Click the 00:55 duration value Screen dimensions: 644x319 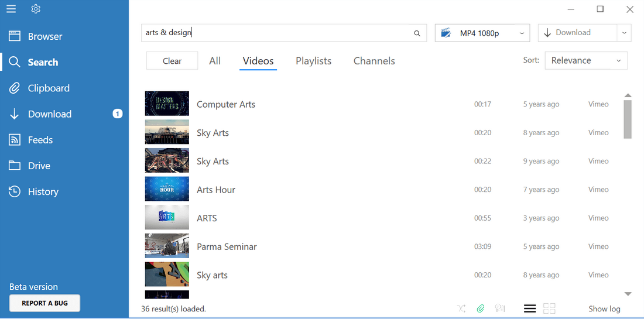coord(482,218)
